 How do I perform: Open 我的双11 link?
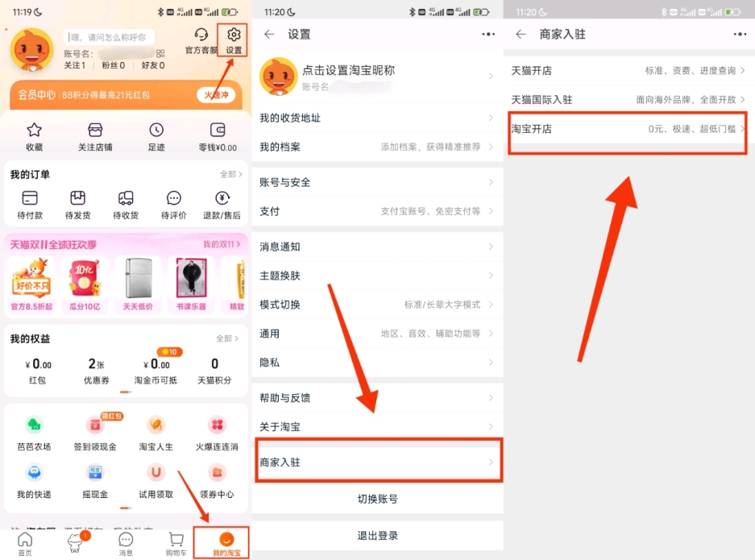(222, 245)
